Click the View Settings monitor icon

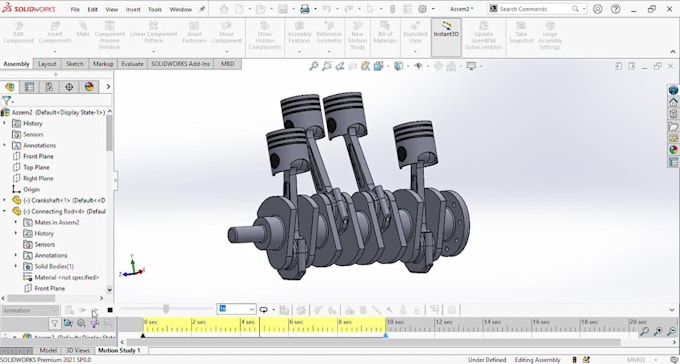point(471,66)
